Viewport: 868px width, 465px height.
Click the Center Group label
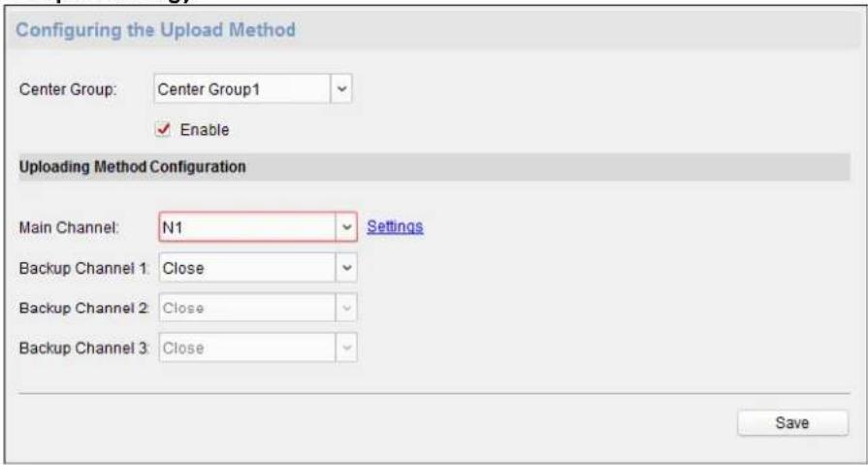(x=68, y=89)
